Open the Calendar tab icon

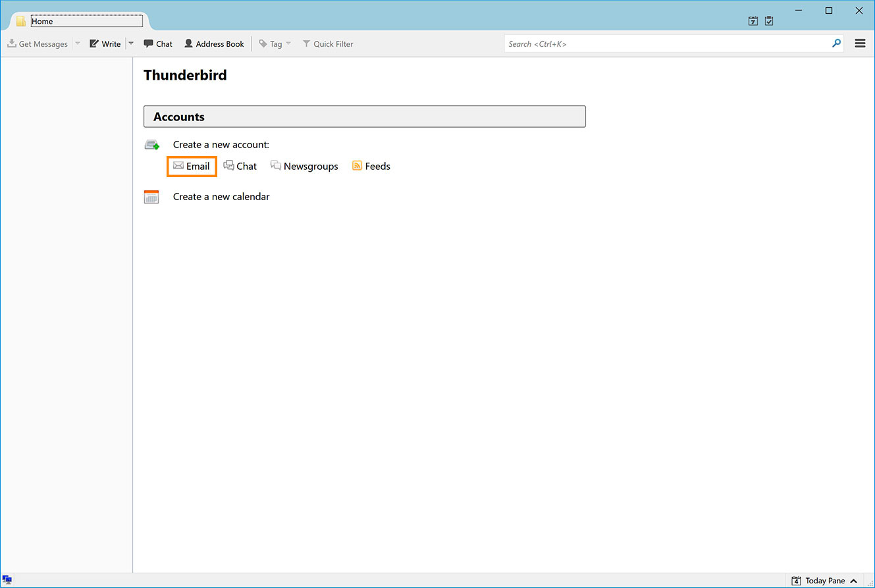point(753,21)
